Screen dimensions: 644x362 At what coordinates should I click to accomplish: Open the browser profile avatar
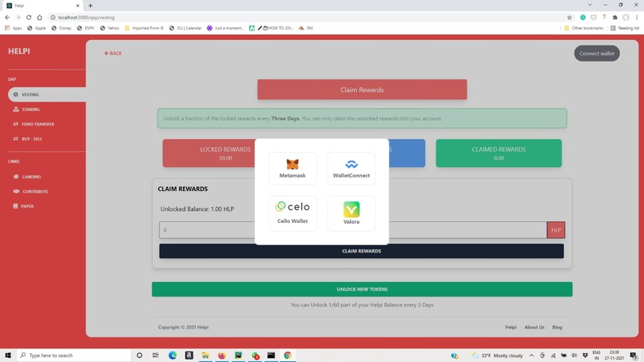tap(626, 18)
